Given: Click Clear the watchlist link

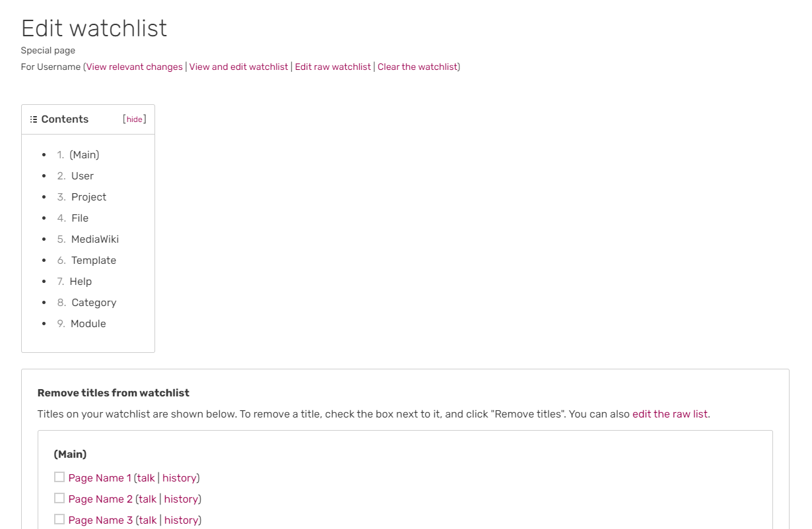Looking at the screenshot, I should (x=417, y=67).
